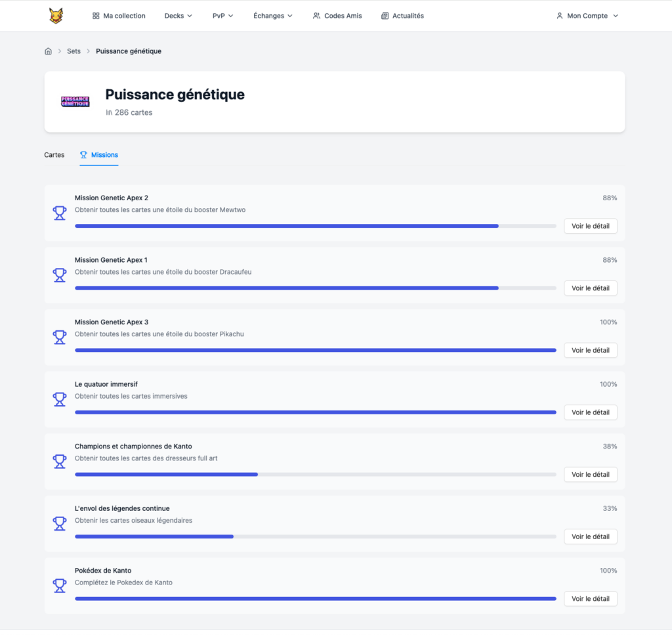Expand the Mon Compte account menu
672x635 pixels.
587,16
